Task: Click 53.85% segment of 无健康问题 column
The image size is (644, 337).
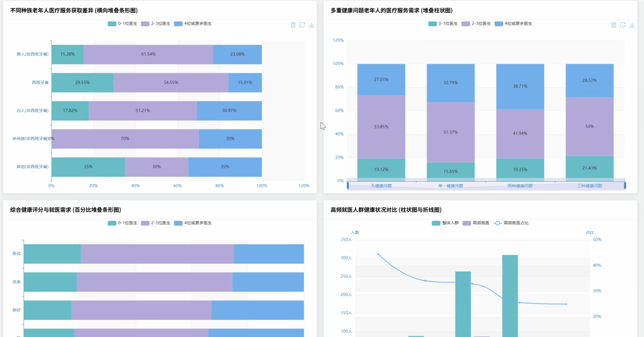Action: click(381, 127)
